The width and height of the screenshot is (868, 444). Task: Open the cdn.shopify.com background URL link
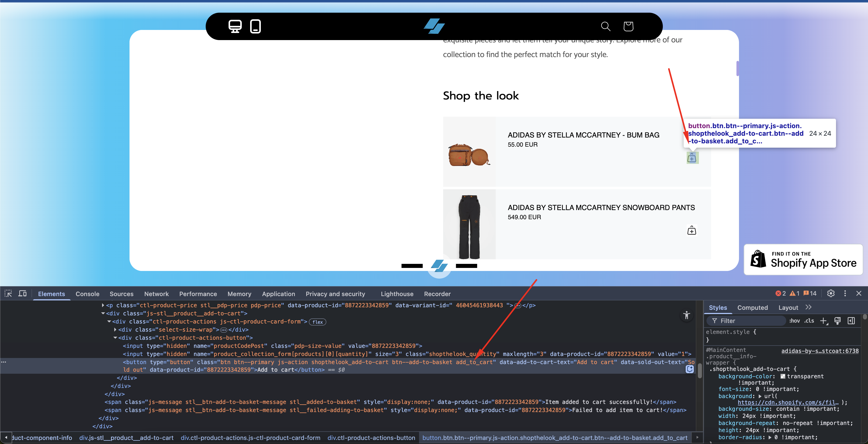788,403
